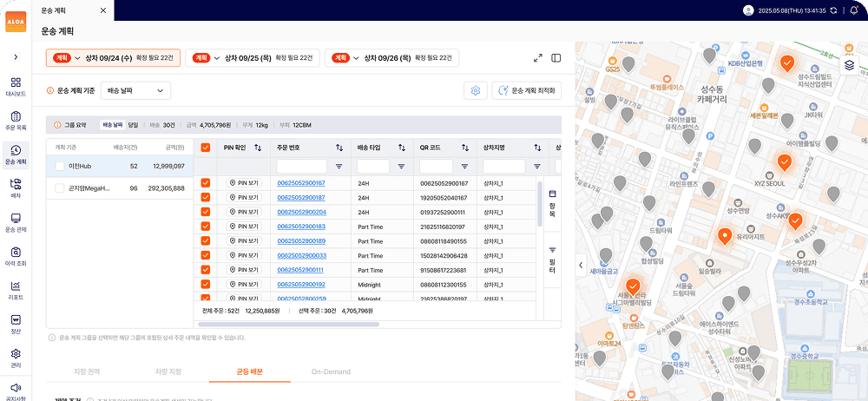Viewport: 868px width, 401px height.
Task: Uncheck row for order 00625052900189
Action: 206,240
